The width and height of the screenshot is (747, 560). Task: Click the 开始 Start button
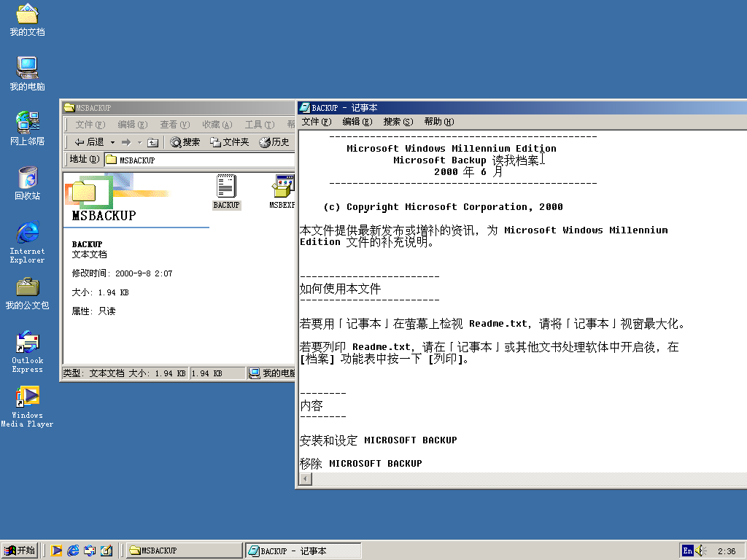(x=20, y=551)
